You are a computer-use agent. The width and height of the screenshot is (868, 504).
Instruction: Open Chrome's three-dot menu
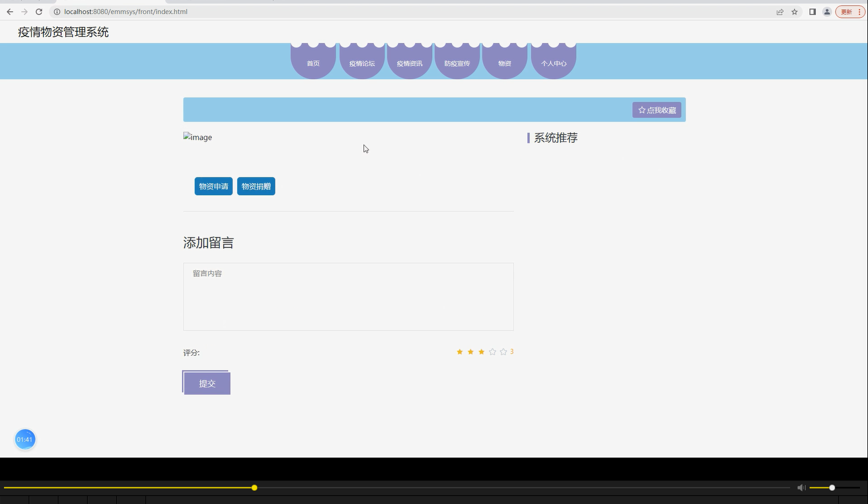[859, 11]
